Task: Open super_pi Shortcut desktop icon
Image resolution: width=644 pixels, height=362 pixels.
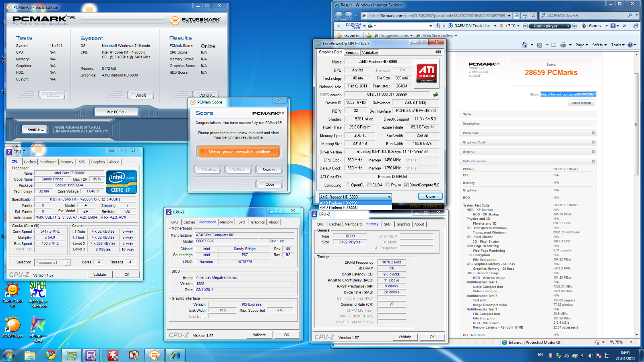Action: (38, 294)
